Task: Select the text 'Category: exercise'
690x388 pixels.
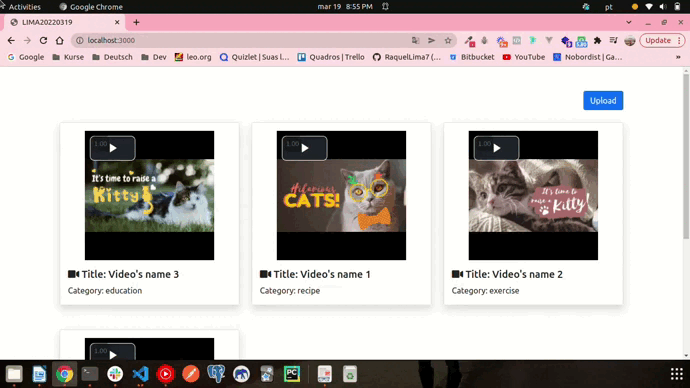Action: [x=485, y=290]
